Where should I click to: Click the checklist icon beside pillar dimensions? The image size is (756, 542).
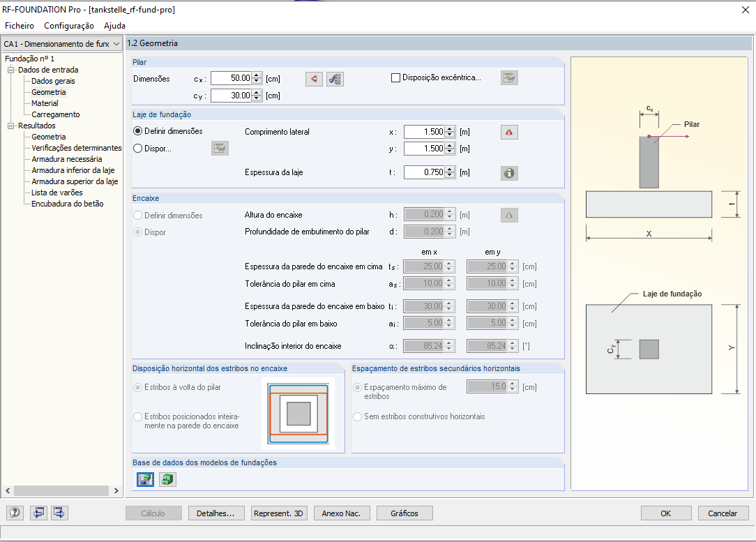[334, 79]
